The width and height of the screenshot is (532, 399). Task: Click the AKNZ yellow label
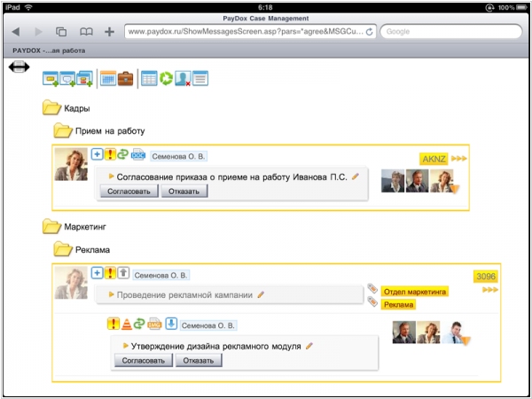pyautogui.click(x=434, y=159)
